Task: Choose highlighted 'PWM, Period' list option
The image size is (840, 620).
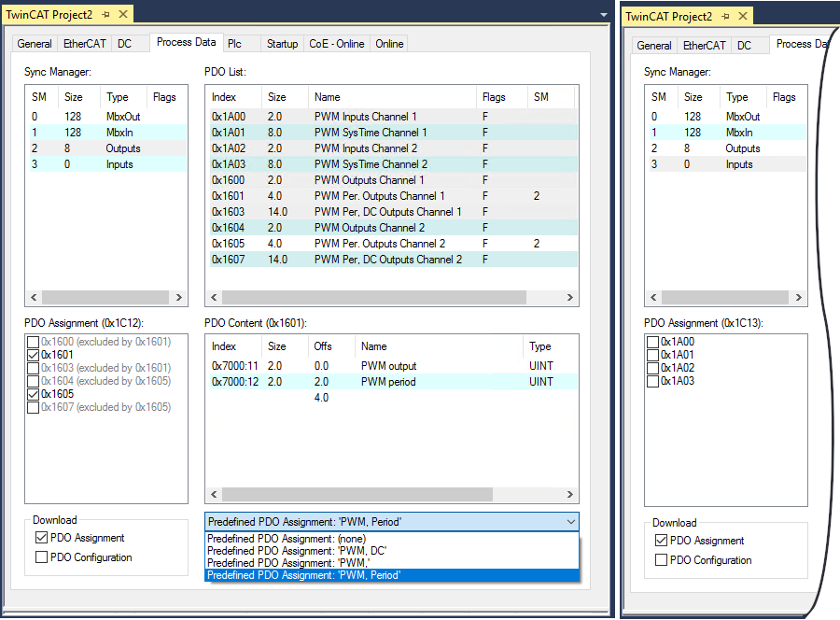Action: (x=392, y=575)
